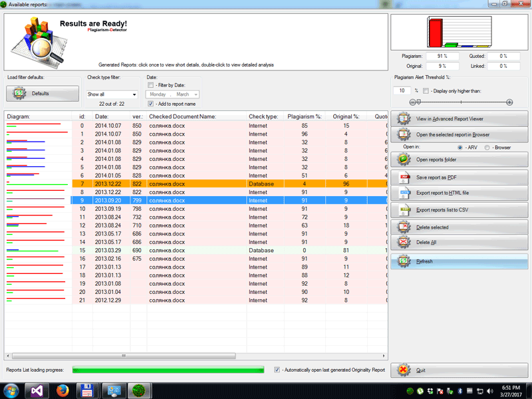Sort by Checked Document Name header
The width and height of the screenshot is (532, 399).
pyautogui.click(x=197, y=116)
